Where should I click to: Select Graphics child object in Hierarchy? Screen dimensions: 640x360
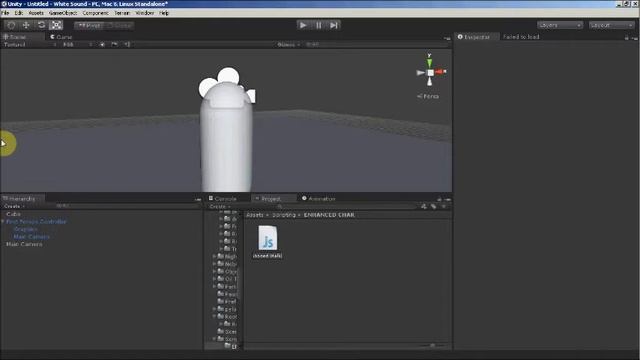click(x=25, y=229)
